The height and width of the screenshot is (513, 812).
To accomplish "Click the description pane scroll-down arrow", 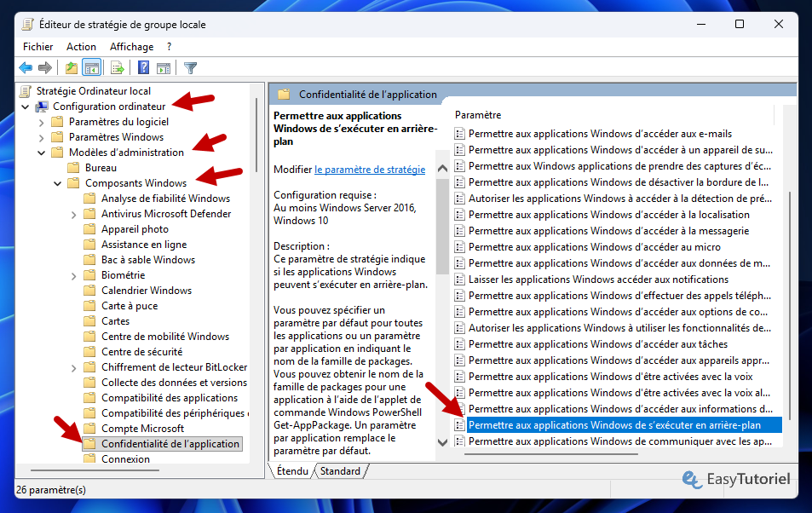I will point(442,442).
